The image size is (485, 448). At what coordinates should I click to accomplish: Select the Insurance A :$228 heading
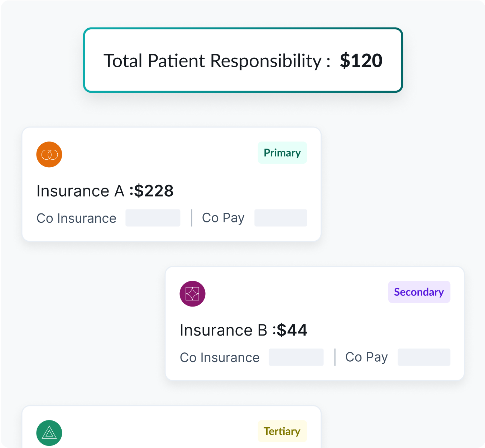tap(105, 191)
